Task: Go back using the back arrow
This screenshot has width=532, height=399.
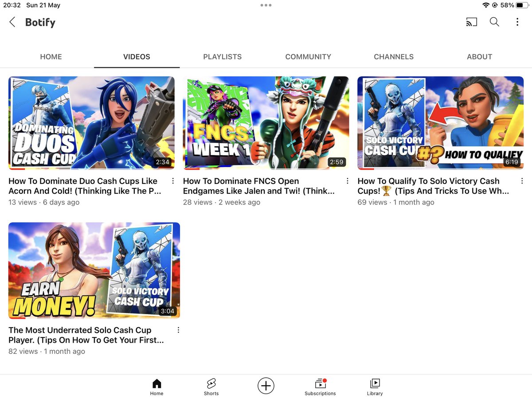Action: (x=12, y=22)
